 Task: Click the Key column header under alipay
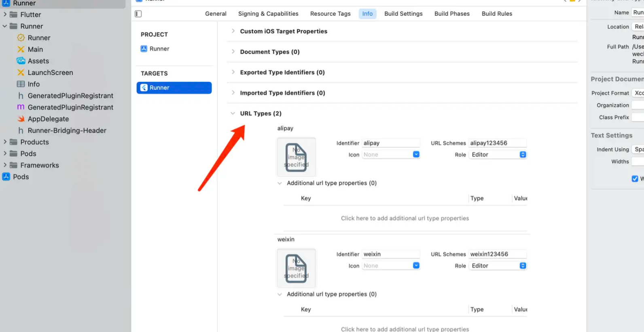tap(306, 198)
